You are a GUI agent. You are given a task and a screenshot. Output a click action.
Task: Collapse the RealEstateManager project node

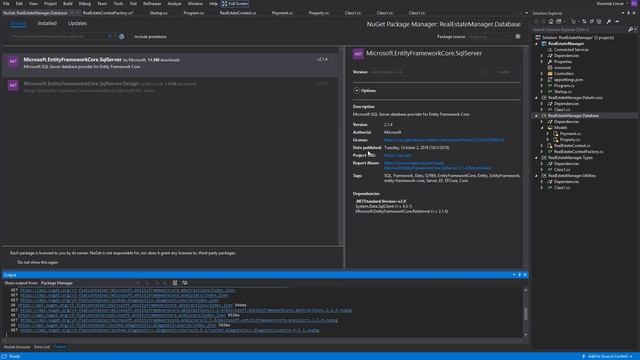[537, 44]
